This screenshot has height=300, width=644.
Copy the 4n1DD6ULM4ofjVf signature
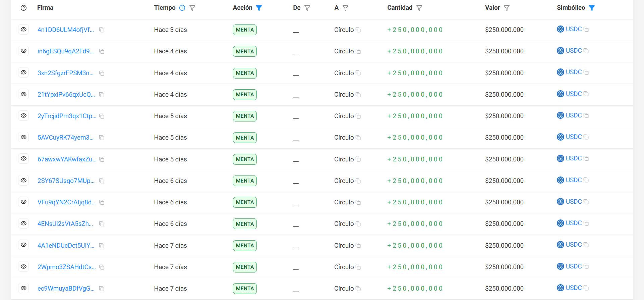point(102,30)
